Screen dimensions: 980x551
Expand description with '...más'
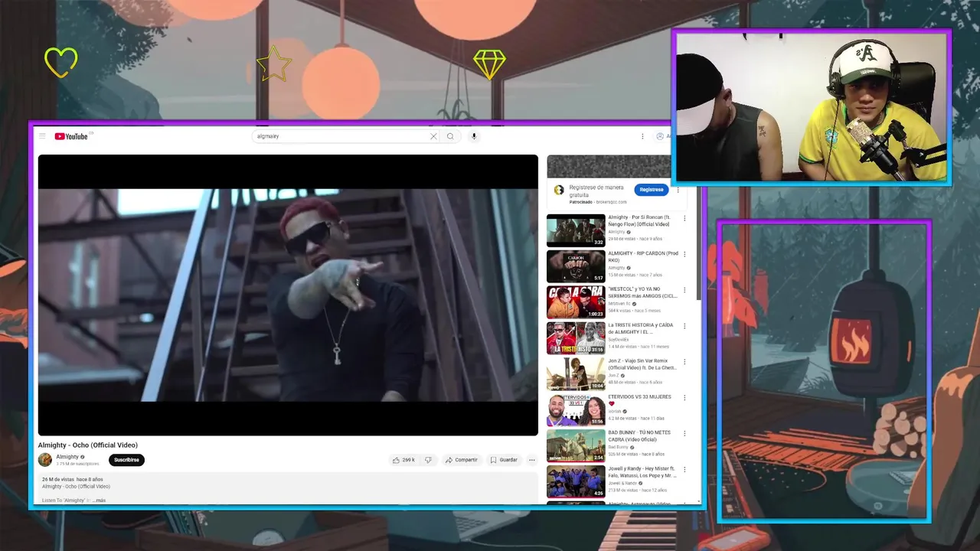tap(99, 500)
